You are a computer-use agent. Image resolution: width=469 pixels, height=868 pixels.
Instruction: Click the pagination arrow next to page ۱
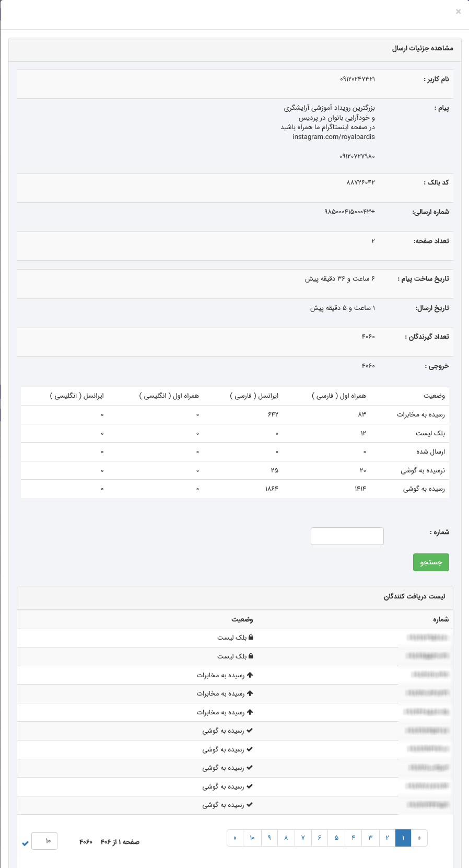click(419, 838)
